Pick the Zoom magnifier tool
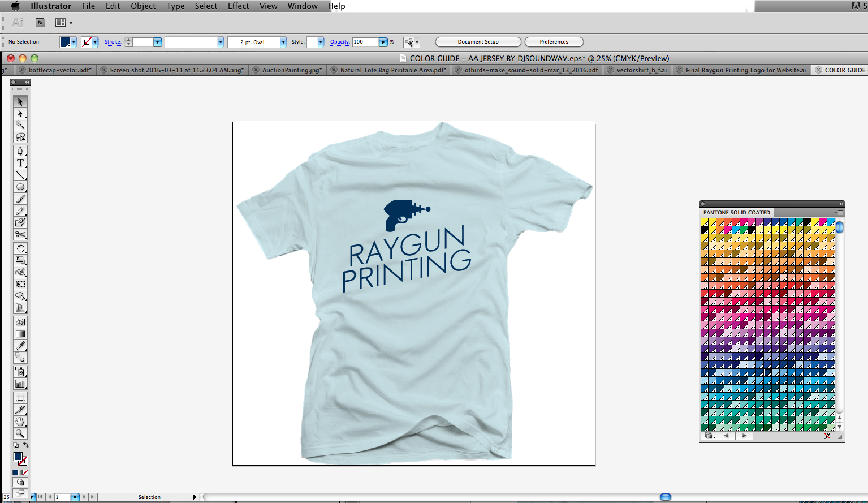 [x=20, y=433]
